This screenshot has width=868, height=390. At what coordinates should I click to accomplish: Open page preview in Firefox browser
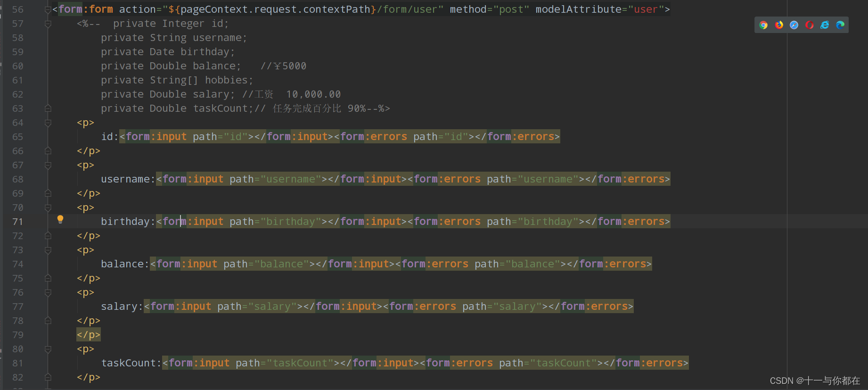pos(779,25)
